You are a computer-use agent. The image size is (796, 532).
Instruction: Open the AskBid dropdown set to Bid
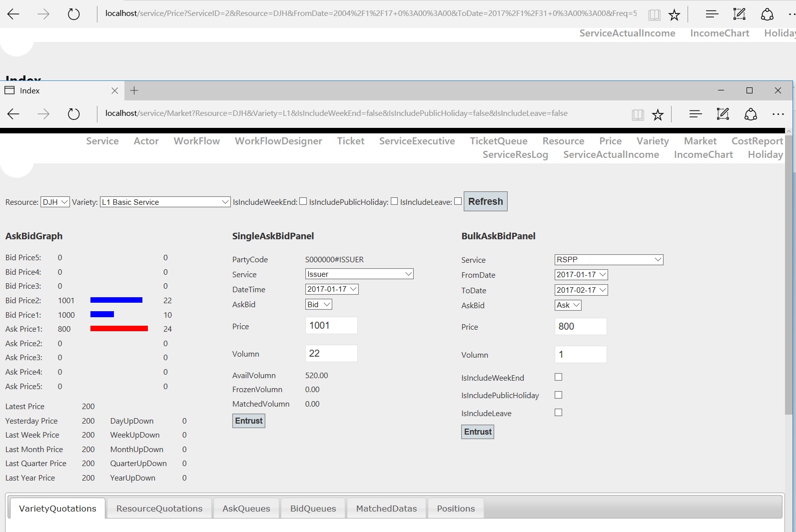pos(318,304)
